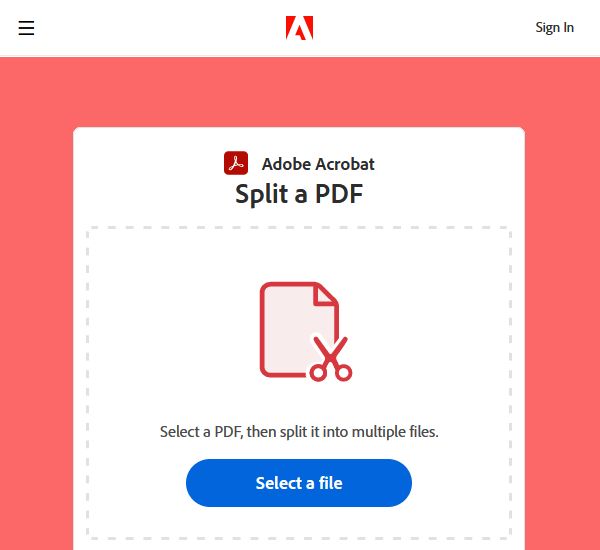
Task: Click the red Adobe logo
Action: 300,28
